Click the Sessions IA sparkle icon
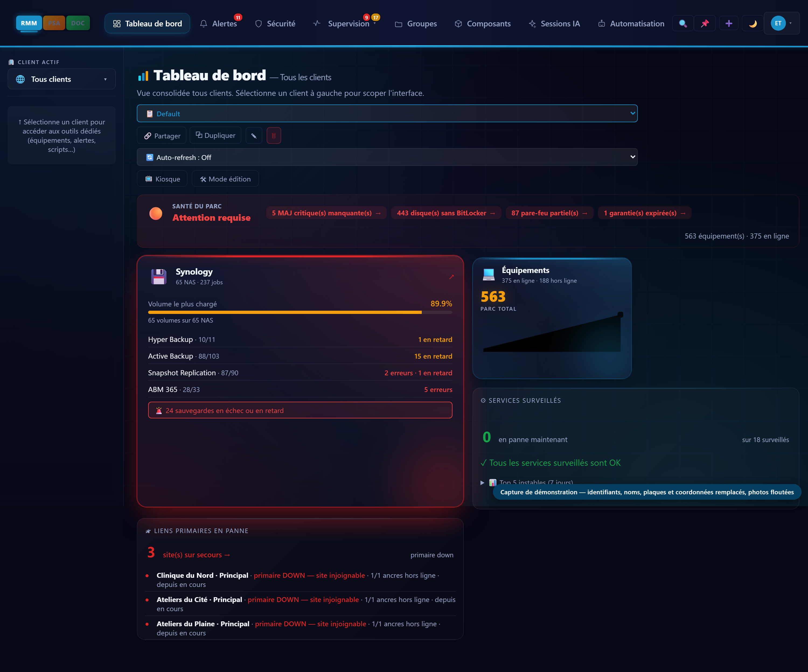This screenshot has width=808, height=672. click(x=532, y=24)
